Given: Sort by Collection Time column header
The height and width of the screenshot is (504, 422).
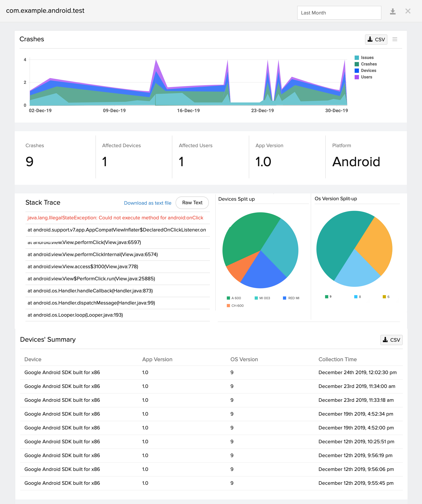Looking at the screenshot, I should 337,359.
